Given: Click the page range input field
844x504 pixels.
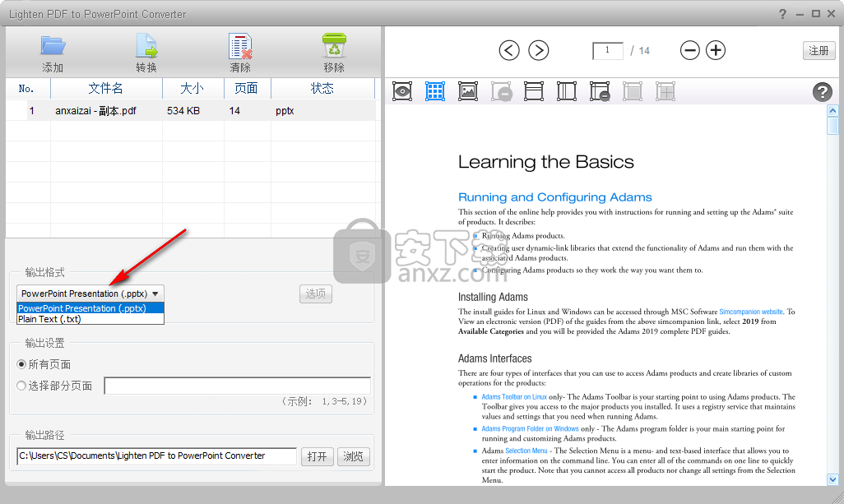Looking at the screenshot, I should (238, 386).
